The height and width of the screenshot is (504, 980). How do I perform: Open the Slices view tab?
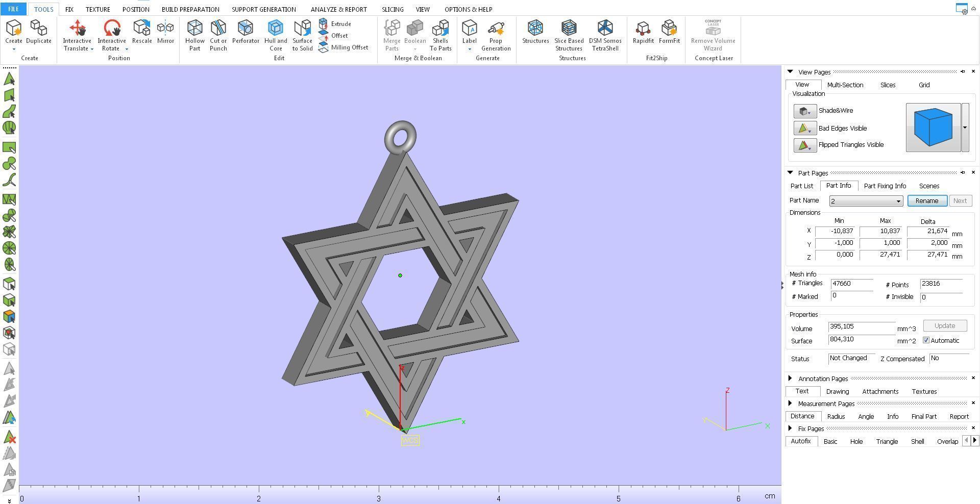pyautogui.click(x=888, y=85)
